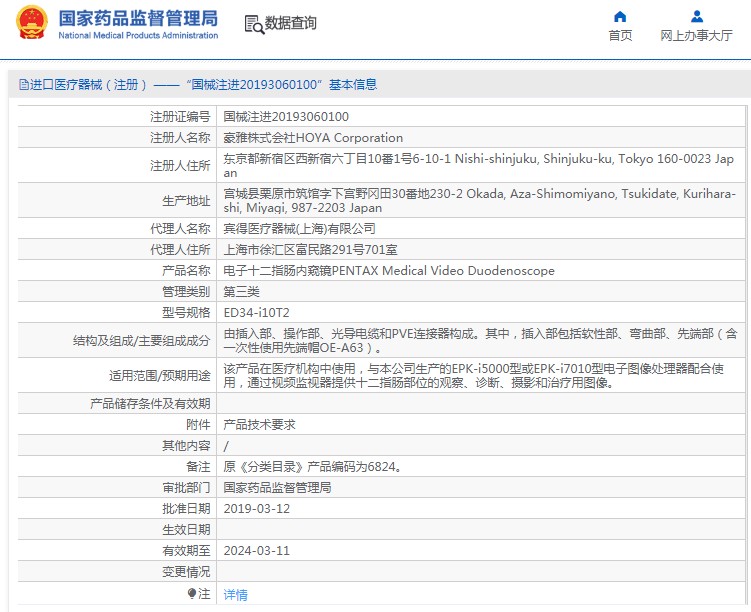
Task: Click the 审批部门 row label
Action: click(186, 488)
